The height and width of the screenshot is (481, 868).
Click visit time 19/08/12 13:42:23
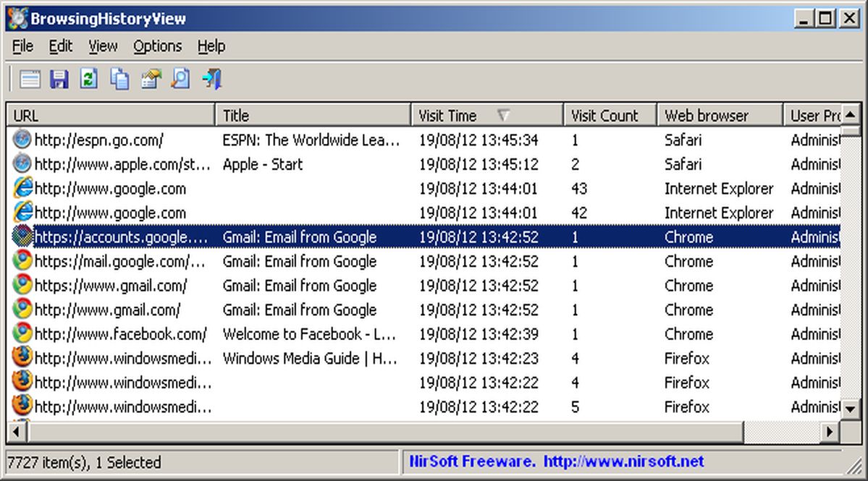coord(479,358)
